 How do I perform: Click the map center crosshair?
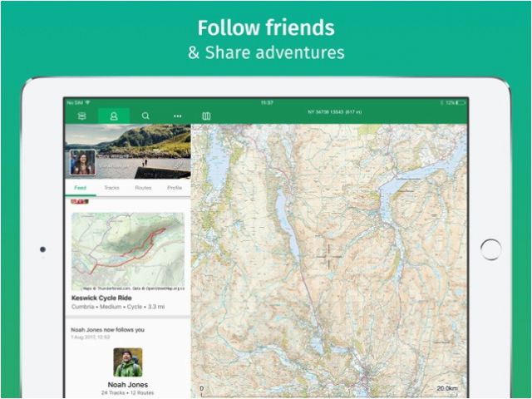pos(329,257)
